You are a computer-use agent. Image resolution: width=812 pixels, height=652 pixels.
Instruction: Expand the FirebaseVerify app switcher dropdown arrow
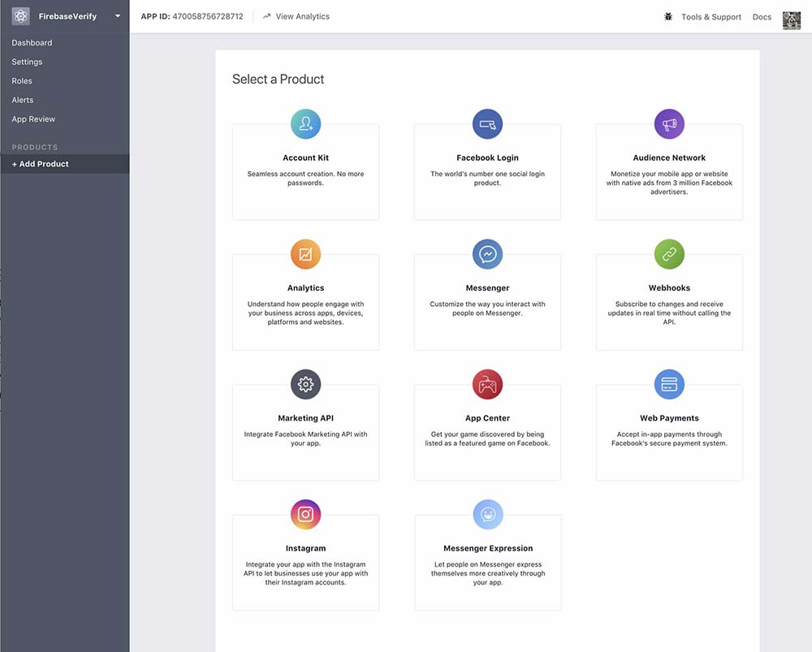tap(118, 16)
